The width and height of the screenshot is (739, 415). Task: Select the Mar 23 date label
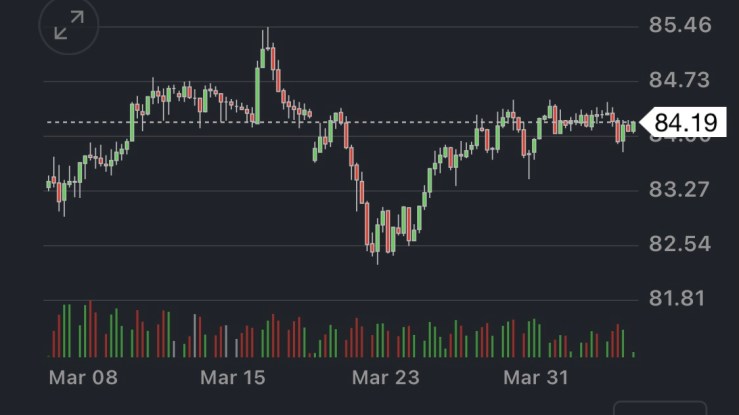click(x=386, y=378)
